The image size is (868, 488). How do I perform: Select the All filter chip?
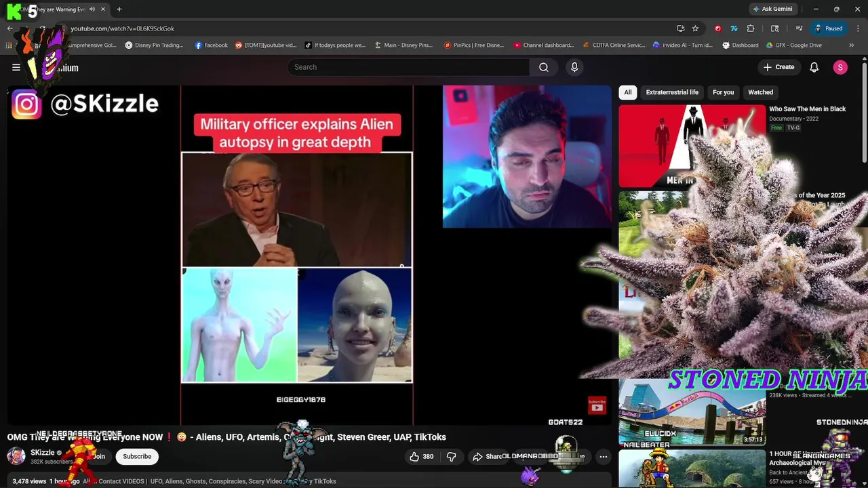point(628,92)
